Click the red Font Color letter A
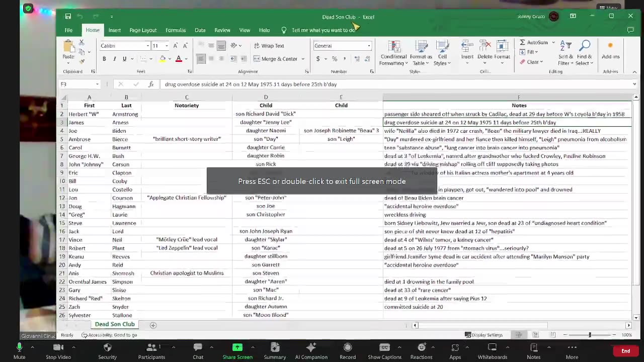The image size is (644, 362). (179, 59)
